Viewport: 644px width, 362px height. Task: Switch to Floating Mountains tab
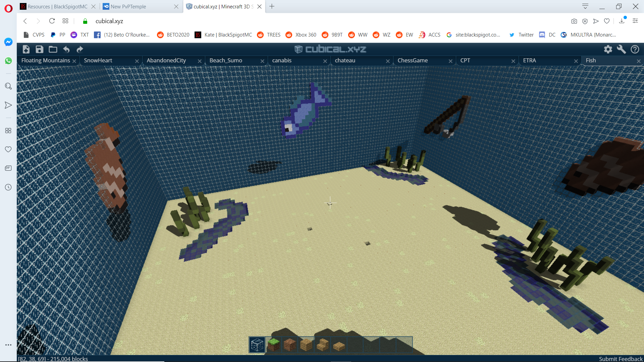(48, 60)
